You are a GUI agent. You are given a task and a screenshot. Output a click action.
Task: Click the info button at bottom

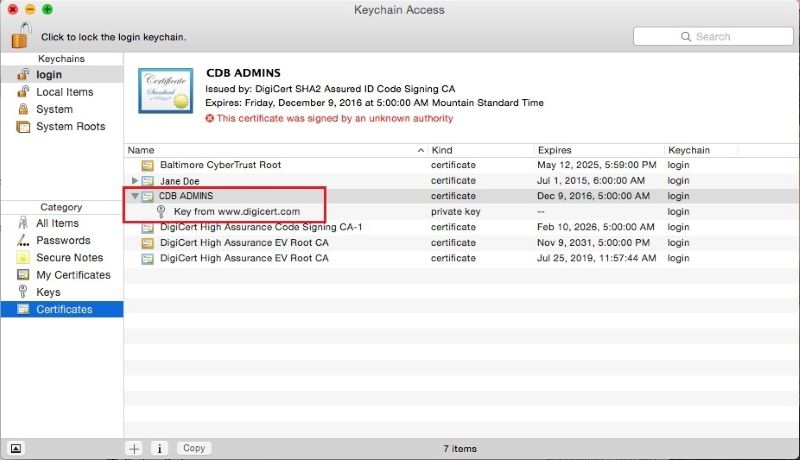[161, 448]
